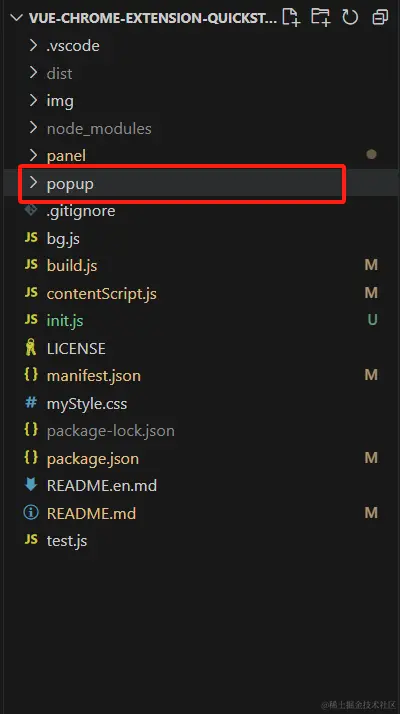Click the git icon beside .gitignore
Image resolution: width=400 pixels, height=714 pixels.
31,210
